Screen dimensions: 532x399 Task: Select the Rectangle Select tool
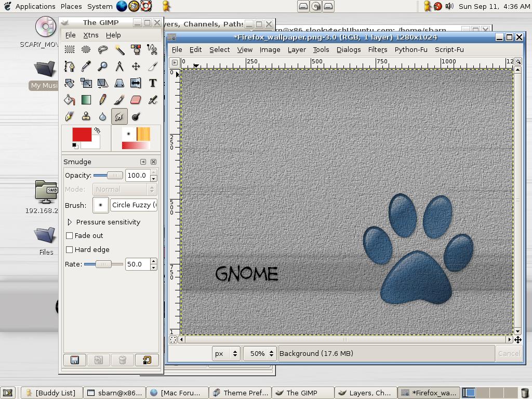[x=70, y=49]
